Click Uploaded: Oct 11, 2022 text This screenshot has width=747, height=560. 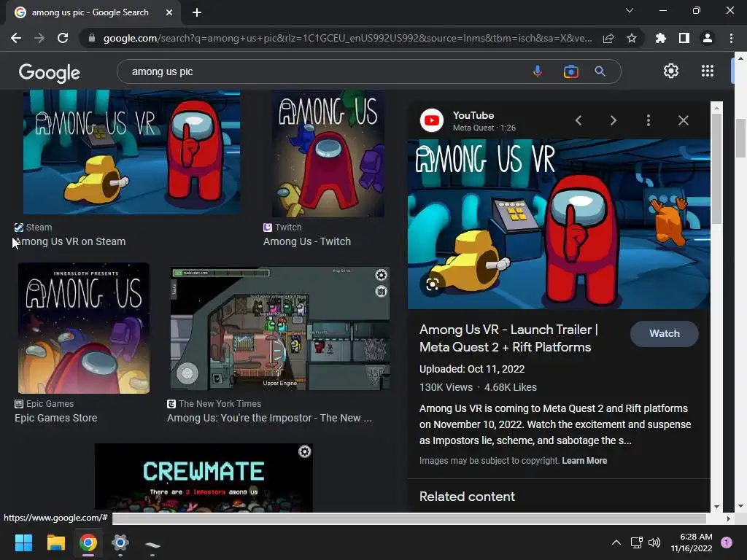point(472,369)
